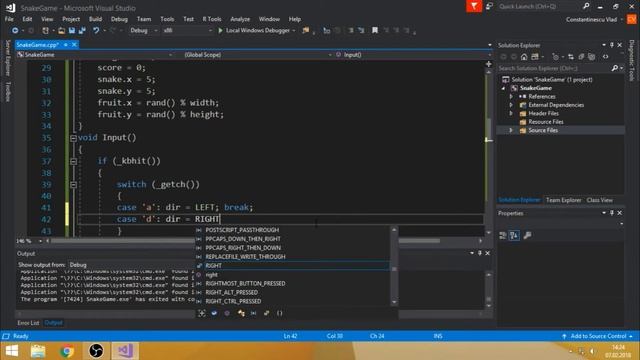
Task: Click the Undo toolbar icon
Action: [96, 30]
